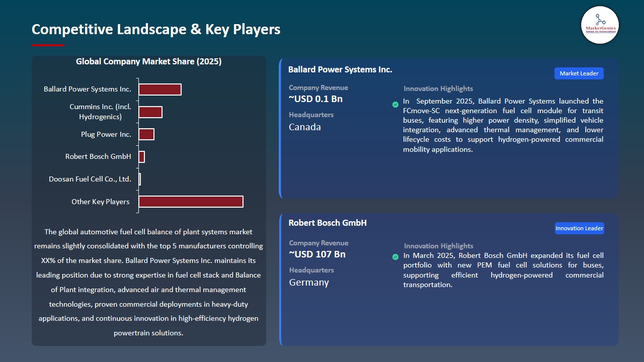Image resolution: width=644 pixels, height=362 pixels.
Task: Click chart title Global Company Market Share (2025)
Action: (149, 61)
